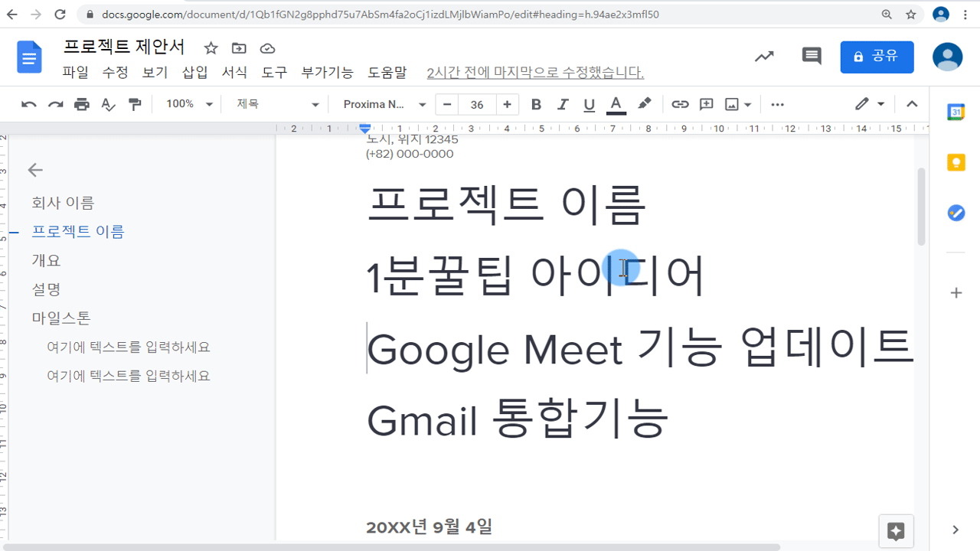Image resolution: width=980 pixels, height=551 pixels.
Task: Jump to 설명 in the outline
Action: click(46, 289)
